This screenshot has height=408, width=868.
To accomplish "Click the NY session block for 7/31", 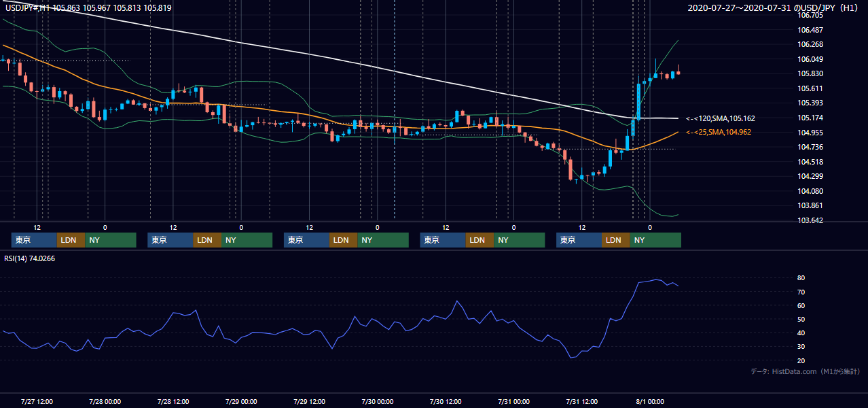I will 655,240.
